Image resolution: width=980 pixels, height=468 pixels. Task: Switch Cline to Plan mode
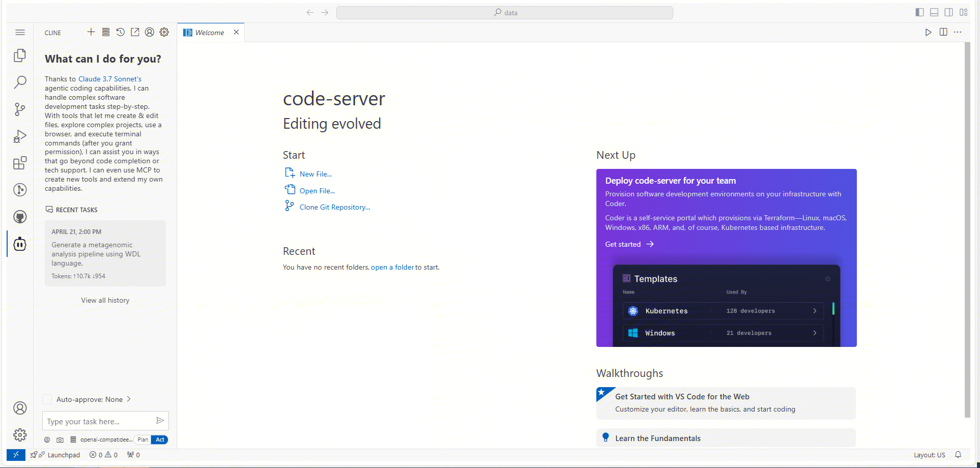click(x=143, y=440)
